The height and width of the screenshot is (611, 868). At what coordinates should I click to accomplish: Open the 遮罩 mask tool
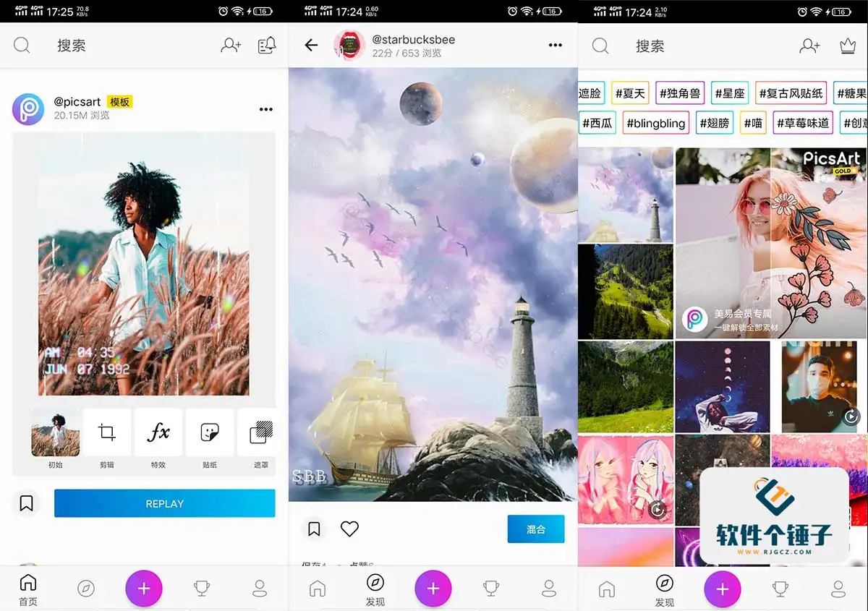(259, 432)
